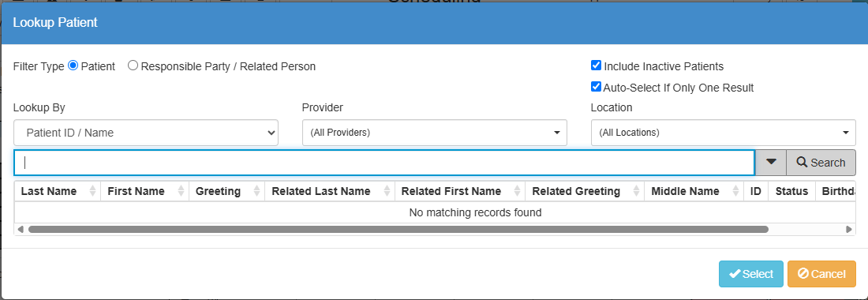The image size is (868, 300).
Task: Click the Cancel button
Action: pos(821,274)
